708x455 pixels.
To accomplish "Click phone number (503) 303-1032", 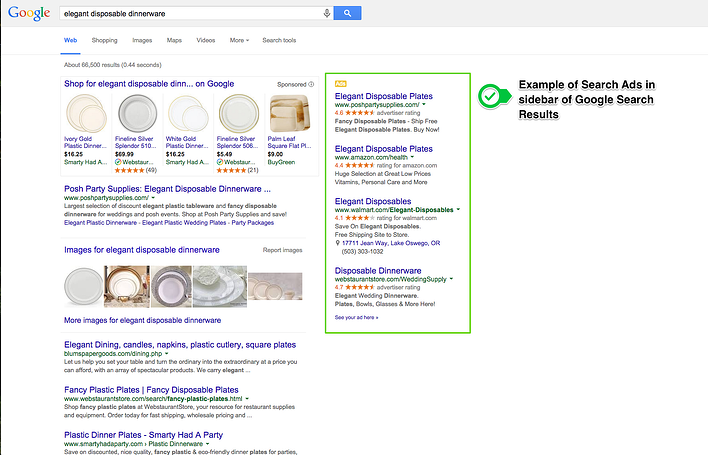I will click(363, 251).
